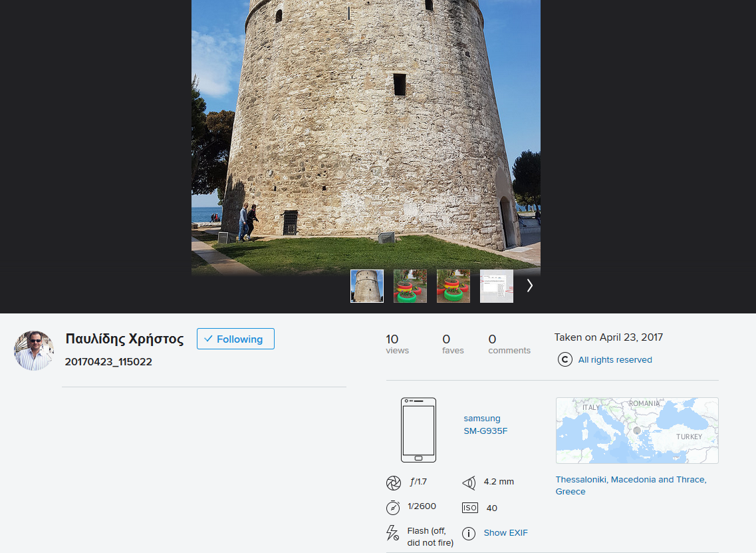This screenshot has width=756, height=553.
Task: Open Παυλίδης Χρήστος profile name
Action: pos(124,339)
